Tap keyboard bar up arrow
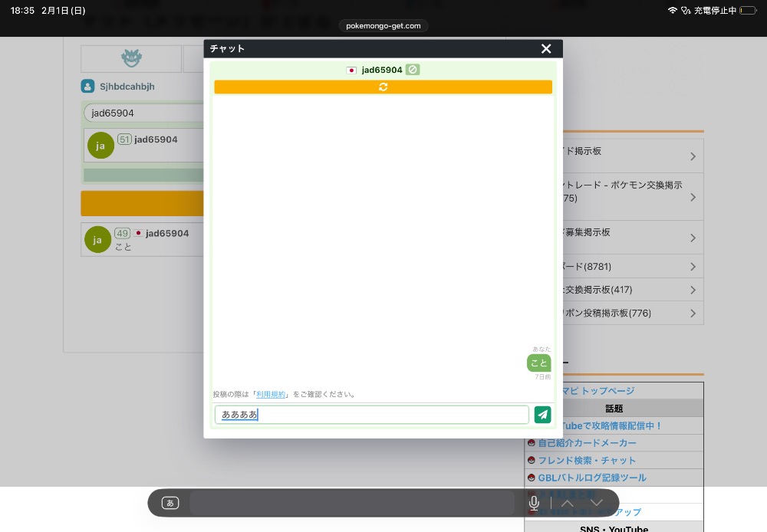 pos(566,503)
